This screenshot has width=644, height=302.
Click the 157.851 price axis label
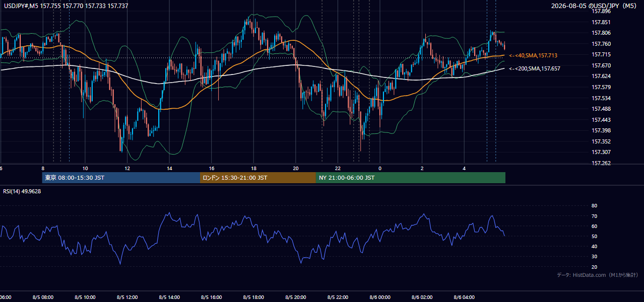[601, 22]
